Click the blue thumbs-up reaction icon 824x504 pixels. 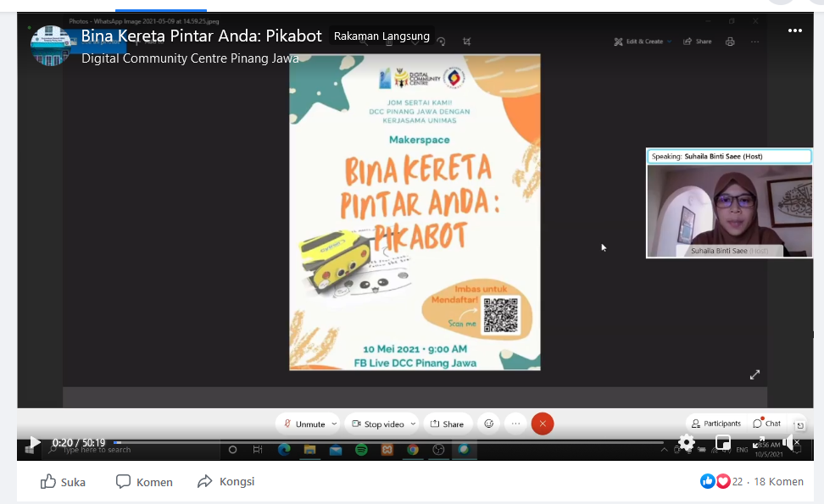point(707,481)
